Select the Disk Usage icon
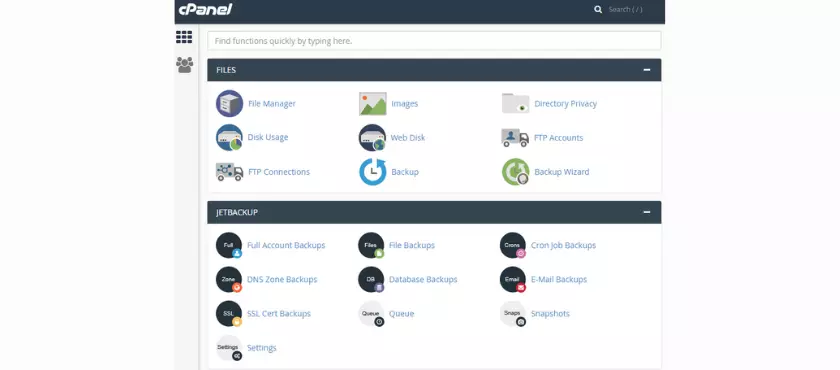 pyautogui.click(x=229, y=138)
